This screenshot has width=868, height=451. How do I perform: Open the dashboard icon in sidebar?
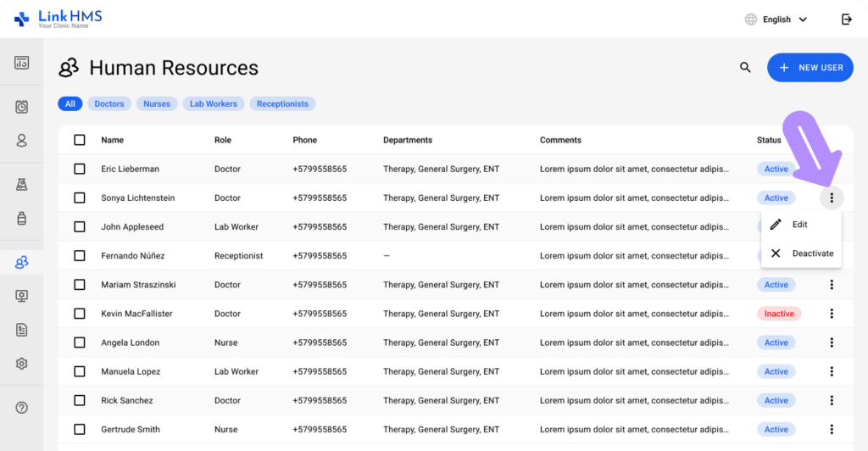pyautogui.click(x=21, y=63)
